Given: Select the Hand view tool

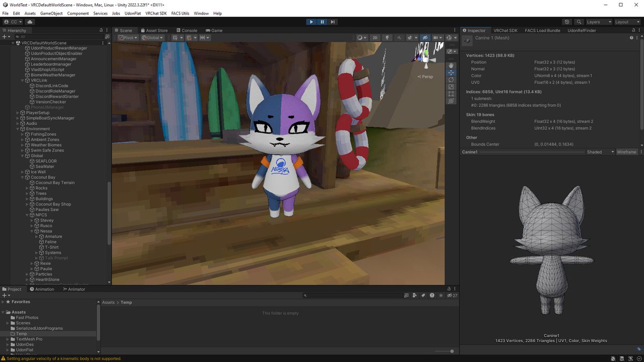Looking at the screenshot, I should (x=451, y=66).
